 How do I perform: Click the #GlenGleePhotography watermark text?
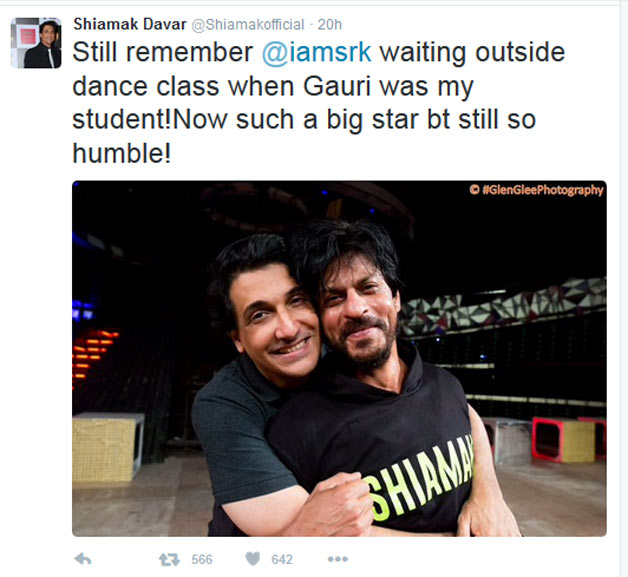point(537,190)
